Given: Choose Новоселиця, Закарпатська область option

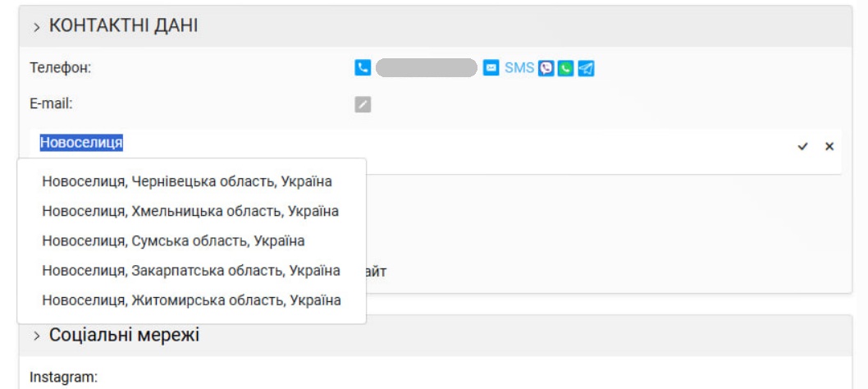Looking at the screenshot, I should point(191,271).
